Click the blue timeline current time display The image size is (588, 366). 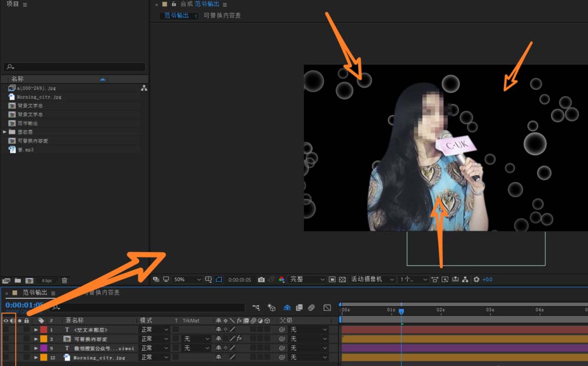25,305
